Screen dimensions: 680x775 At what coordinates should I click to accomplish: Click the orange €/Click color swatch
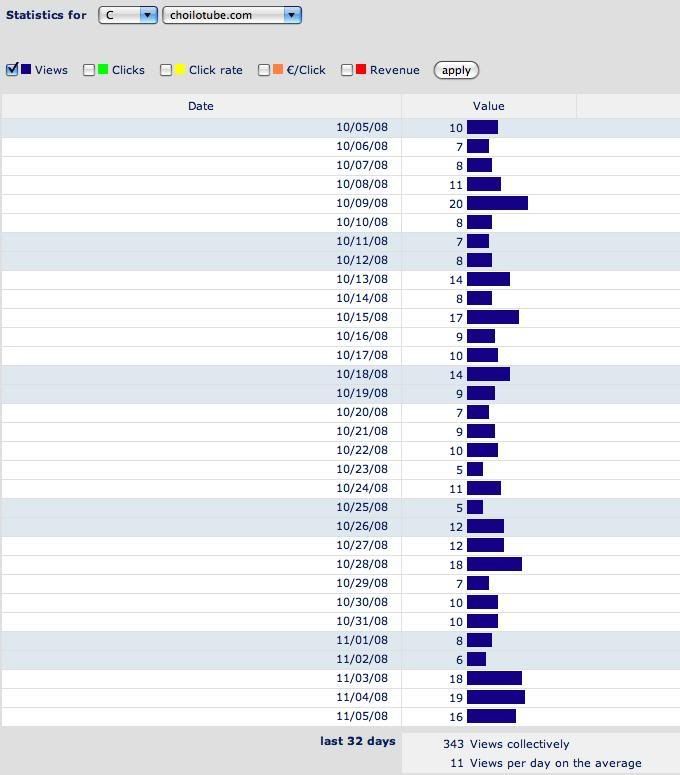[278, 70]
